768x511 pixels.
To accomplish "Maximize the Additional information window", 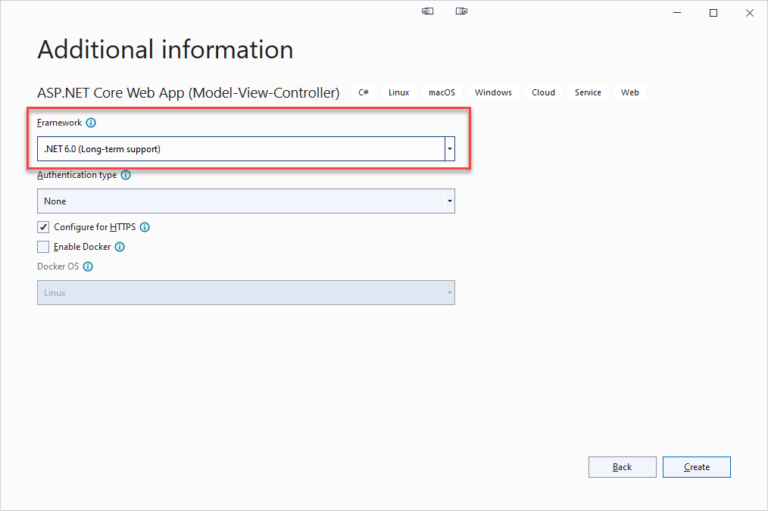I will coord(713,13).
